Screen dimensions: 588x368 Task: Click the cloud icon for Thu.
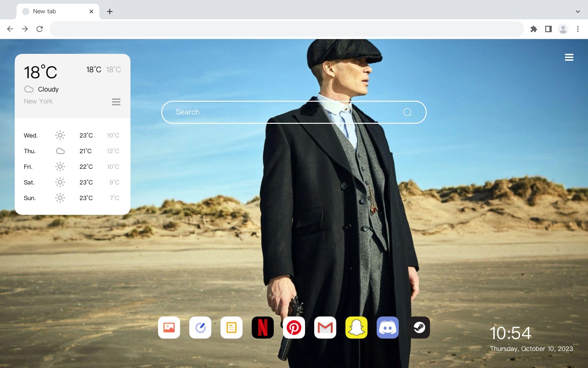[60, 151]
